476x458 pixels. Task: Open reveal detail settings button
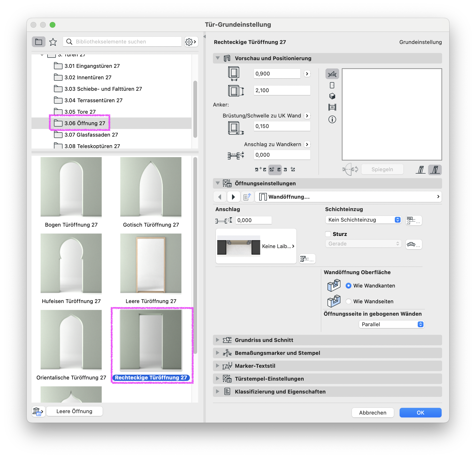[x=307, y=259]
